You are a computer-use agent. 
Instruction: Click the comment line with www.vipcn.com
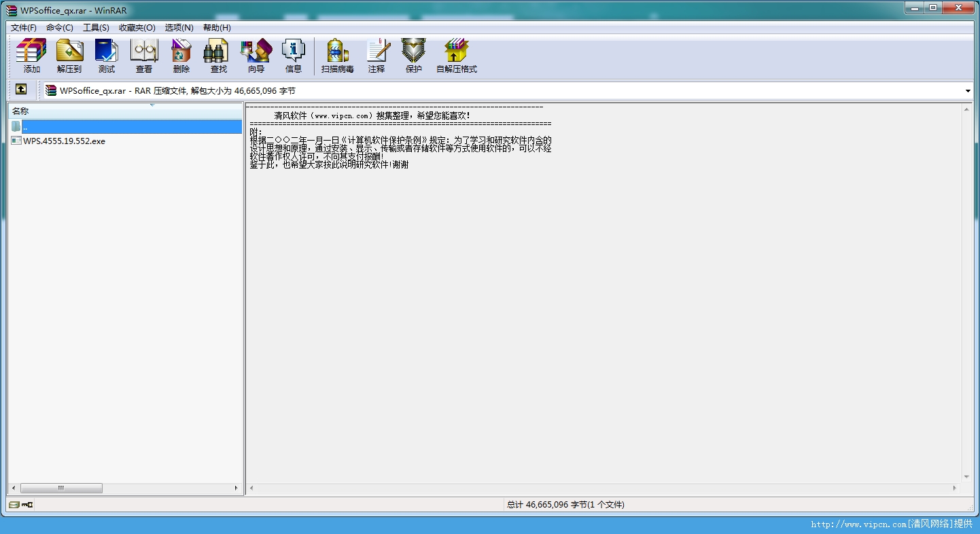[372, 115]
